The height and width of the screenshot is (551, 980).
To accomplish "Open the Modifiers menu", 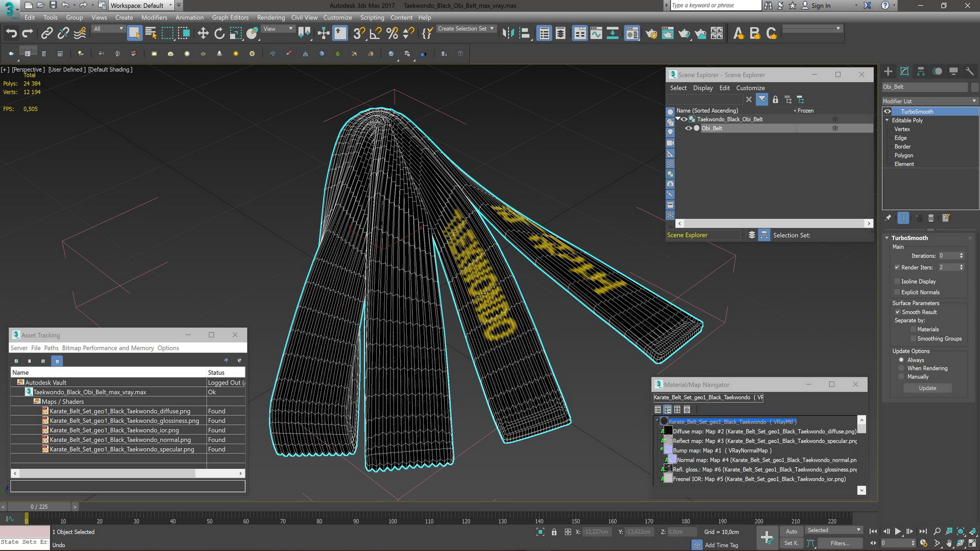I will (x=154, y=17).
